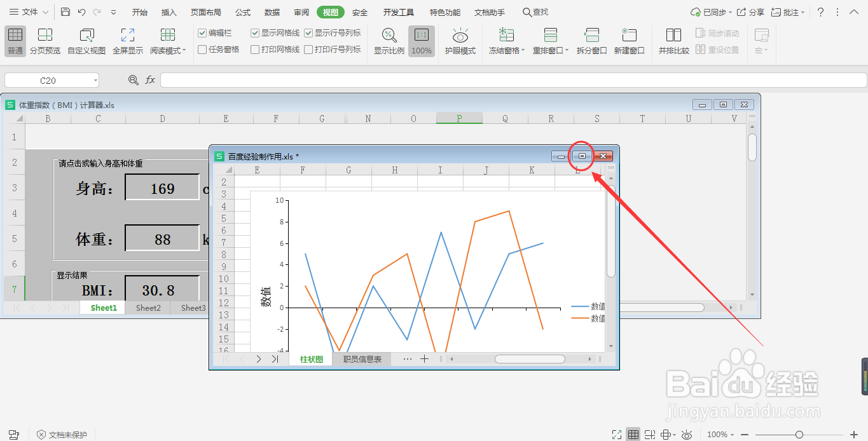
Task: Click the formula bar input field
Action: pos(513,80)
